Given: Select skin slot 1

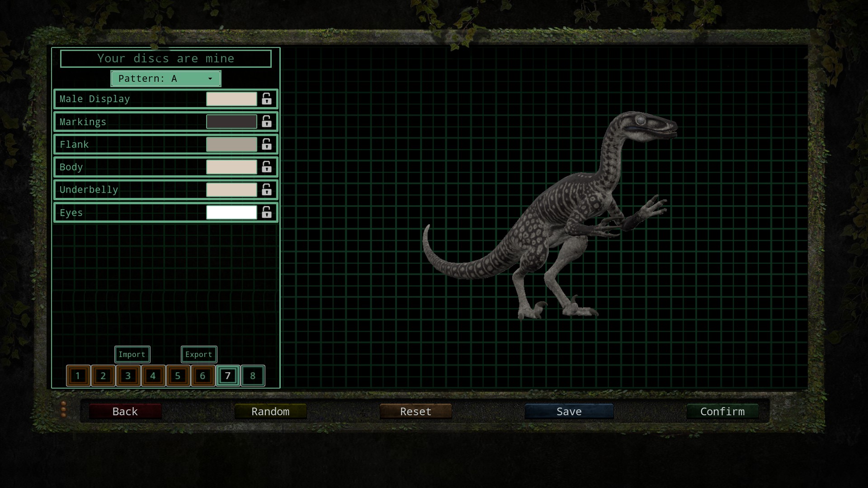Looking at the screenshot, I should pyautogui.click(x=78, y=375).
